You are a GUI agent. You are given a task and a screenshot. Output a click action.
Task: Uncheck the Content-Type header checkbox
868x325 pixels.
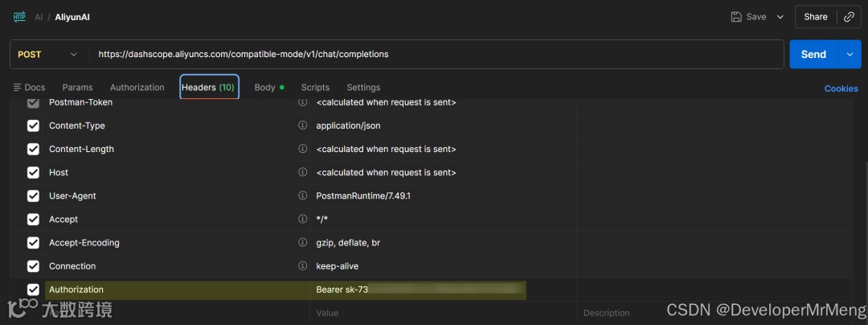[33, 125]
